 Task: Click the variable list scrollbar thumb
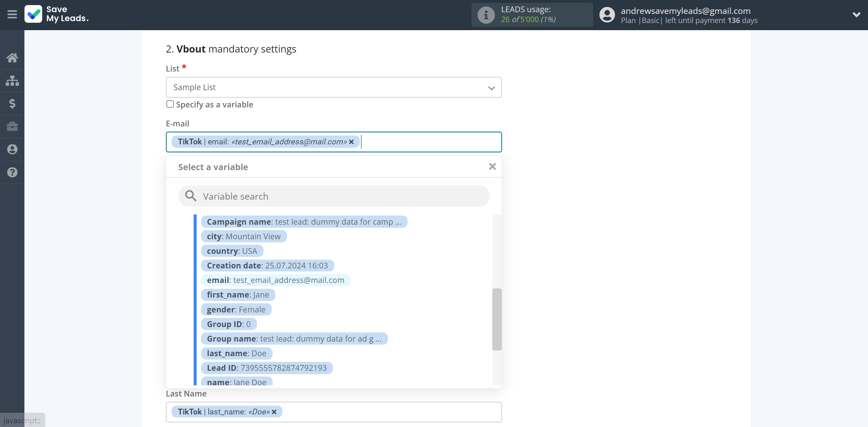click(497, 319)
